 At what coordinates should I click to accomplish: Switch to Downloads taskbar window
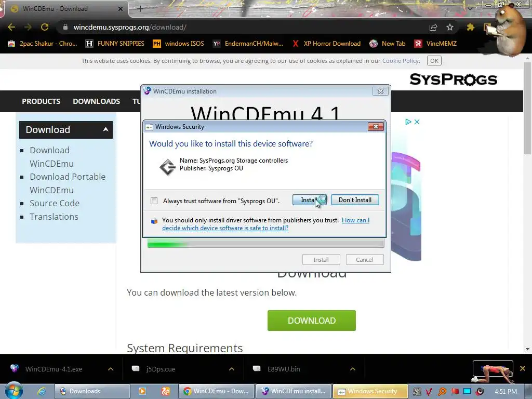(92, 391)
